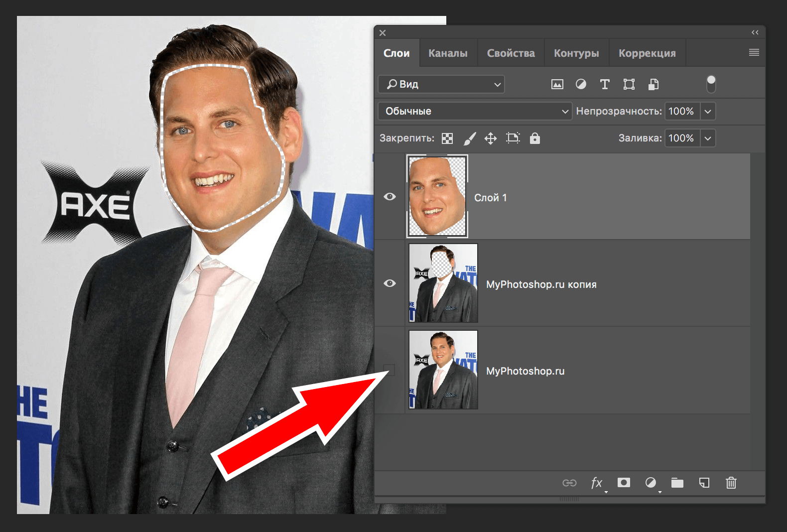Delete layer using trash icon

click(731, 483)
